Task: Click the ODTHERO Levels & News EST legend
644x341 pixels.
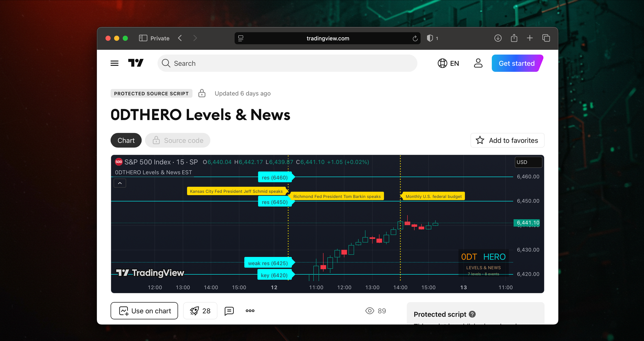Action: (153, 172)
